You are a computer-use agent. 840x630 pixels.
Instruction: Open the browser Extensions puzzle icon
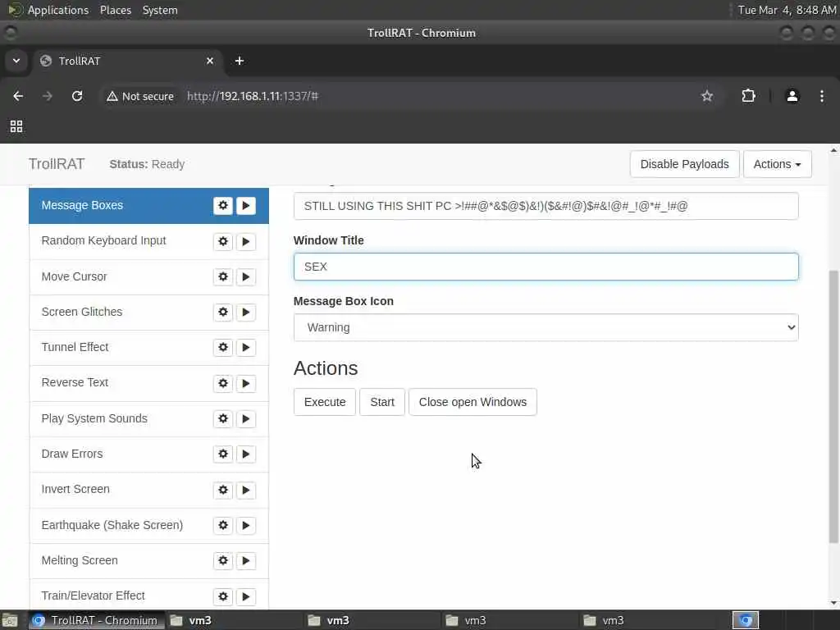(x=748, y=96)
